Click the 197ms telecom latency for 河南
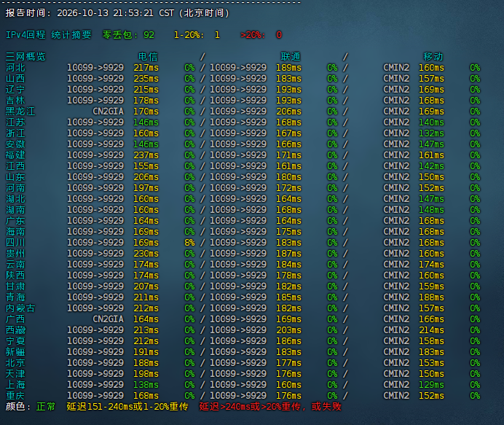 (146, 188)
